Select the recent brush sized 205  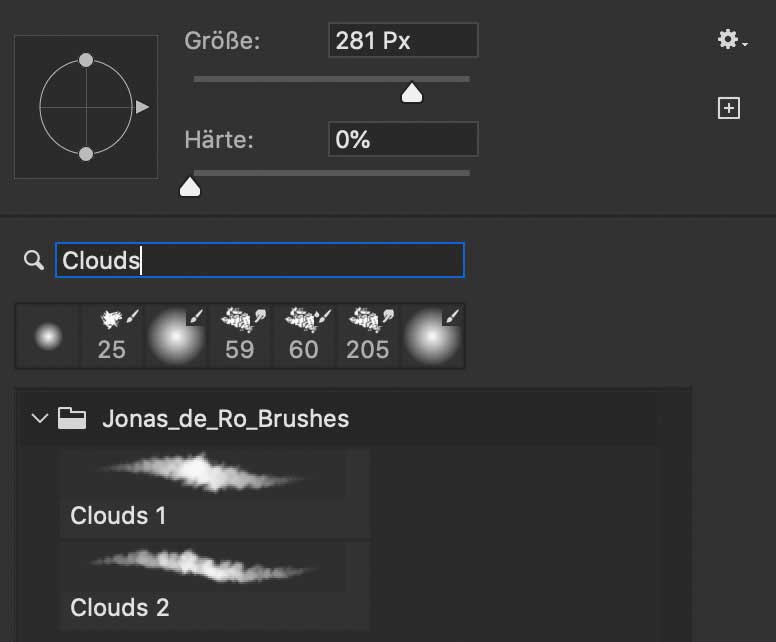(368, 337)
